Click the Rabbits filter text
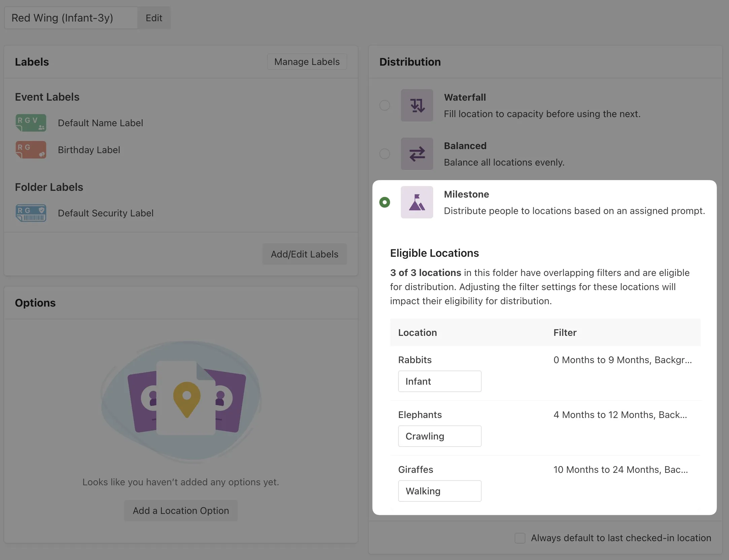 [x=622, y=360]
